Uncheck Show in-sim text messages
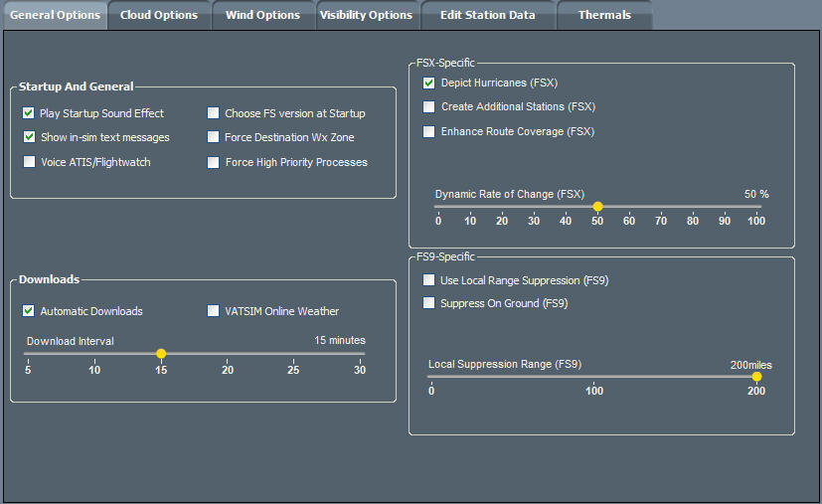822x504 pixels. (30, 137)
